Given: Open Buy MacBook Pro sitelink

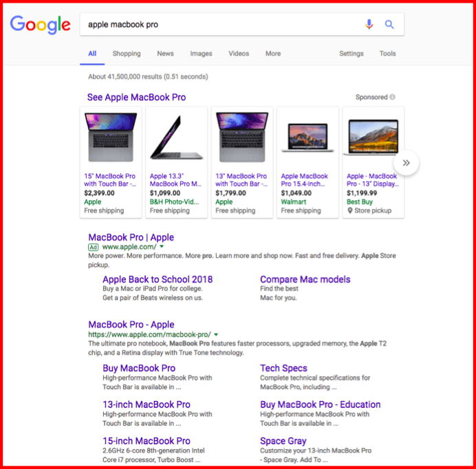Looking at the screenshot, I should pos(139,368).
